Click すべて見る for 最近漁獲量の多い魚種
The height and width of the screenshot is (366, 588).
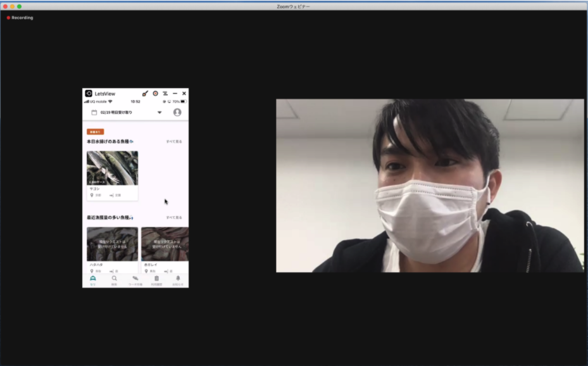174,217
